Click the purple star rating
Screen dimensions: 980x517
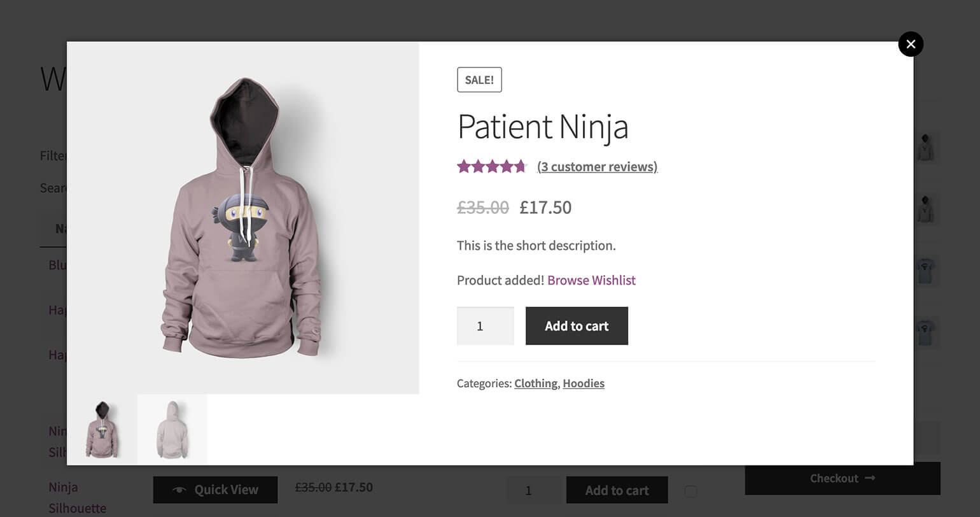[x=492, y=167]
